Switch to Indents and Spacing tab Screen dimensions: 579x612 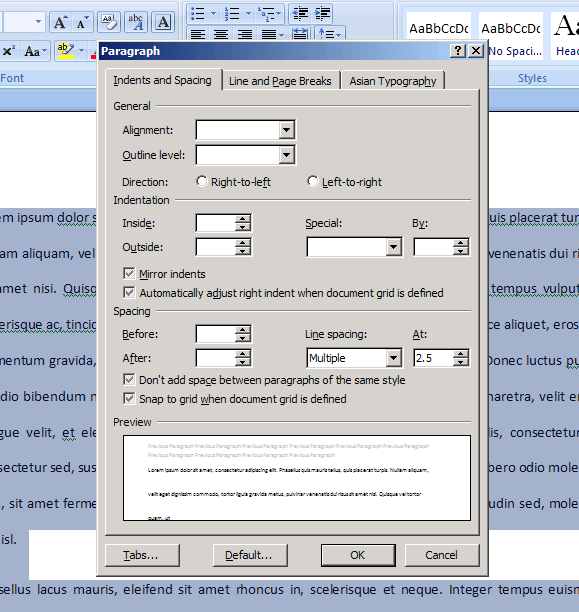coord(163,80)
